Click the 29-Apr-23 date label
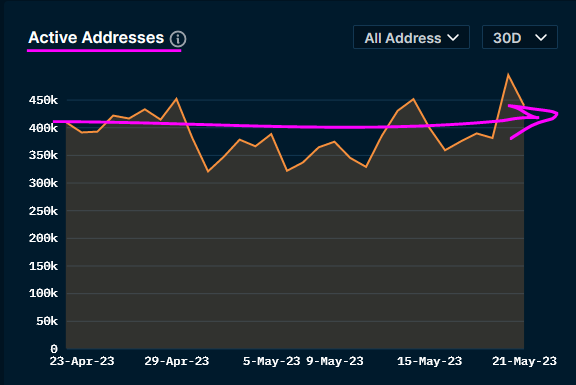The image size is (576, 385). pyautogui.click(x=177, y=361)
